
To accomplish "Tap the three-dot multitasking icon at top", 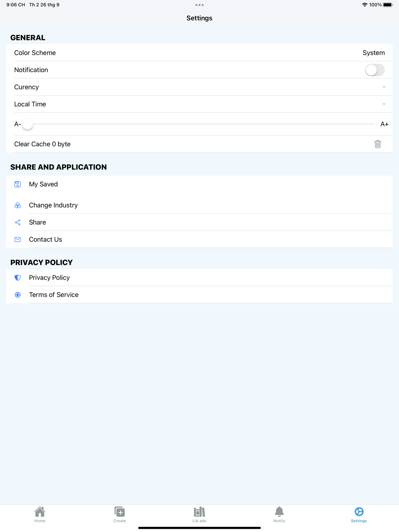I will [x=199, y=5].
